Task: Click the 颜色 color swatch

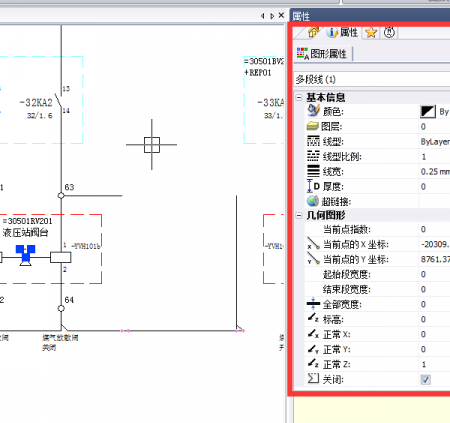Action: pos(428,111)
